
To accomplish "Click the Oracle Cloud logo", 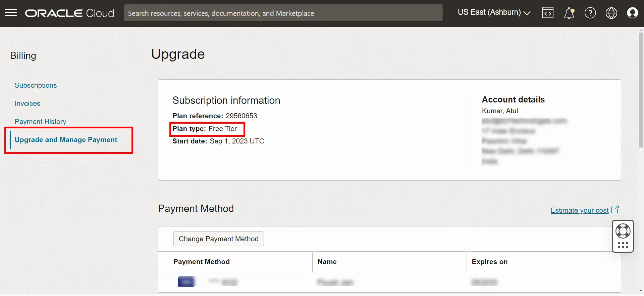I will (x=69, y=13).
